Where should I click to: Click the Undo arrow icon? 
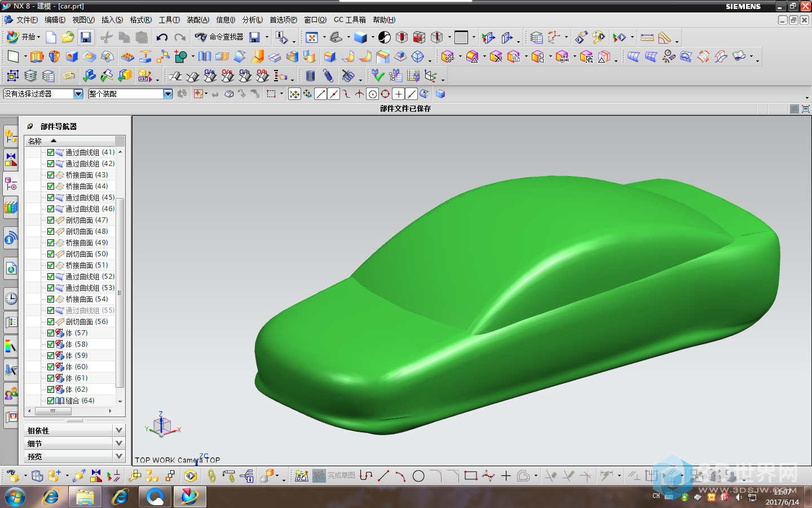(x=162, y=37)
